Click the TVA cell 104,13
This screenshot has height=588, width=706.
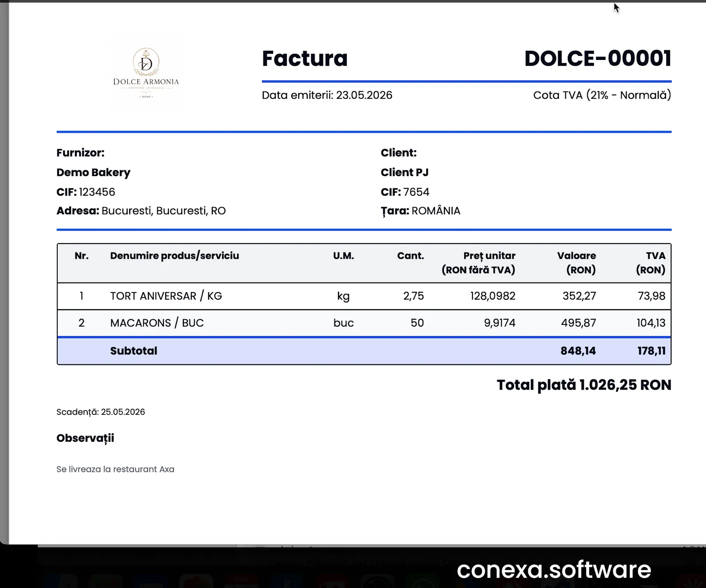pyautogui.click(x=651, y=323)
